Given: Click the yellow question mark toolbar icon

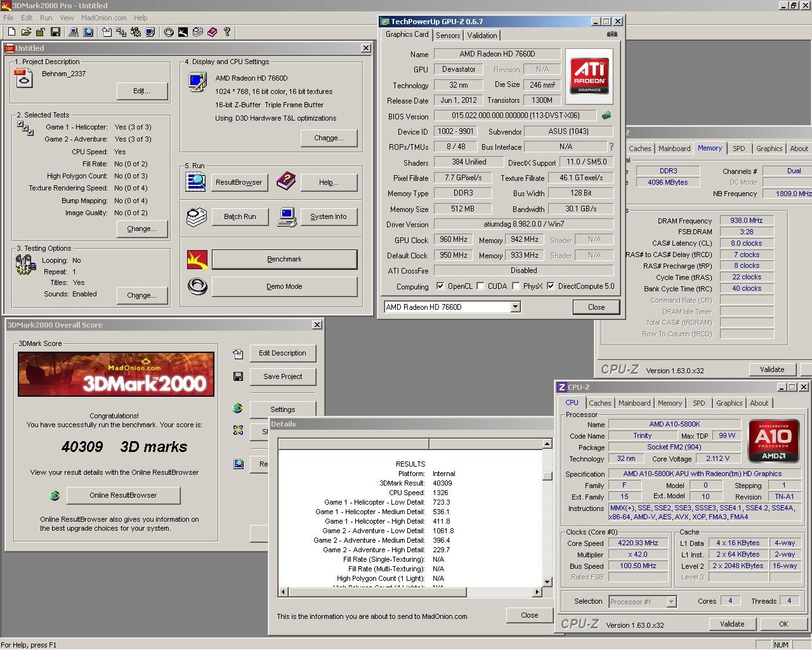Looking at the screenshot, I should (x=227, y=32).
